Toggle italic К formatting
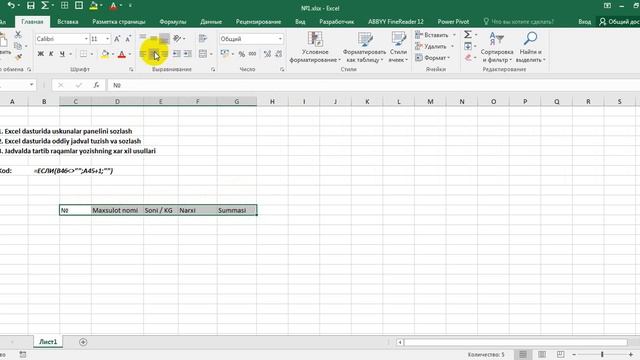The width and height of the screenshot is (640, 360). pos(51,54)
